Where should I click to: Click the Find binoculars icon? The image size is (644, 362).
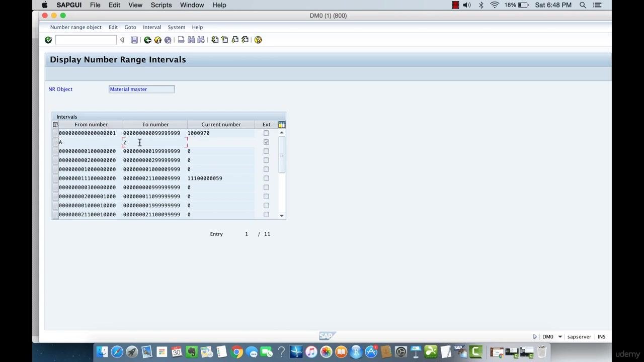pos(191,40)
